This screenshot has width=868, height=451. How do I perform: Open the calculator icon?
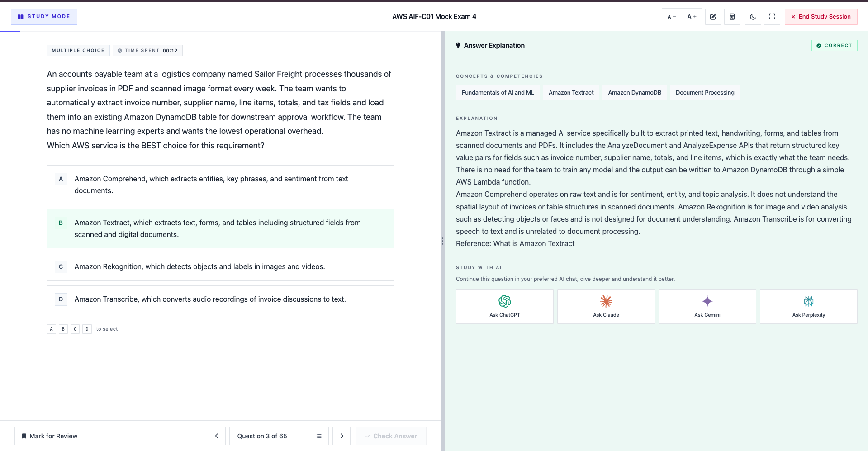click(x=732, y=17)
